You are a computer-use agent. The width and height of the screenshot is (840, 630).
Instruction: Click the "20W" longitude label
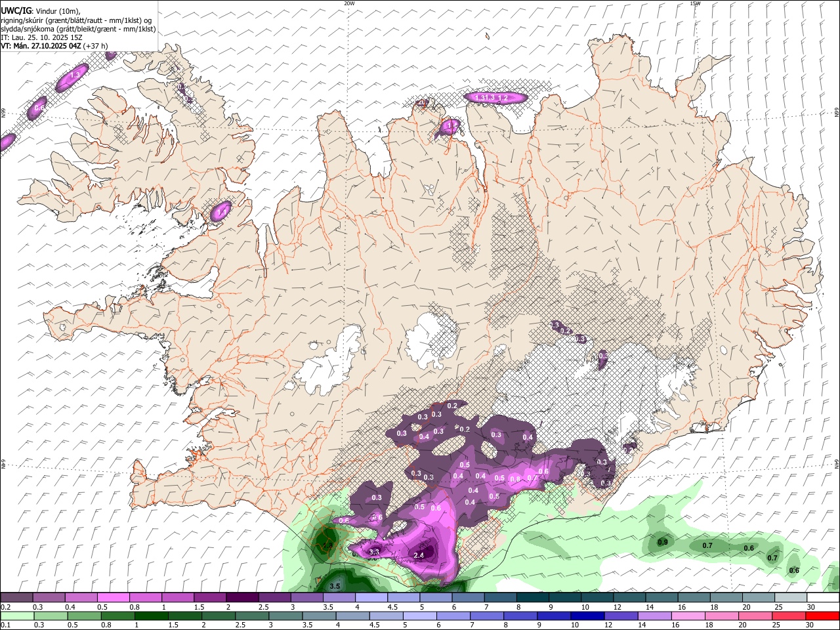349,3
